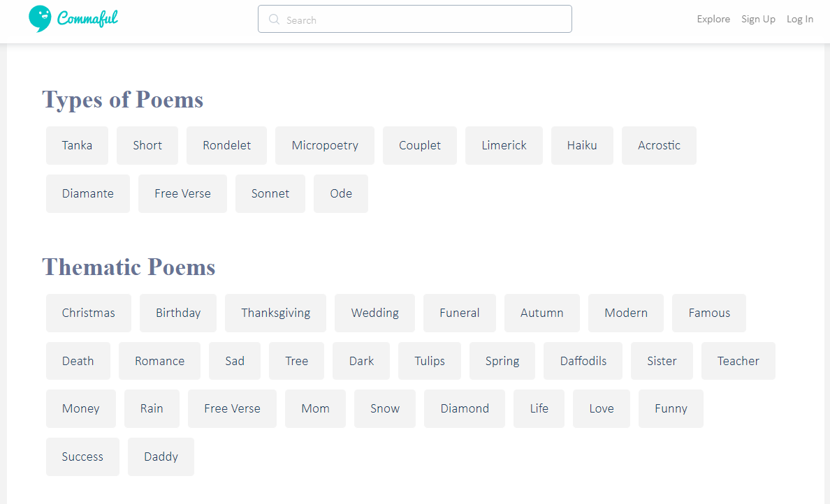Open the Micropoetry category
This screenshot has height=504, width=830.
tap(325, 145)
